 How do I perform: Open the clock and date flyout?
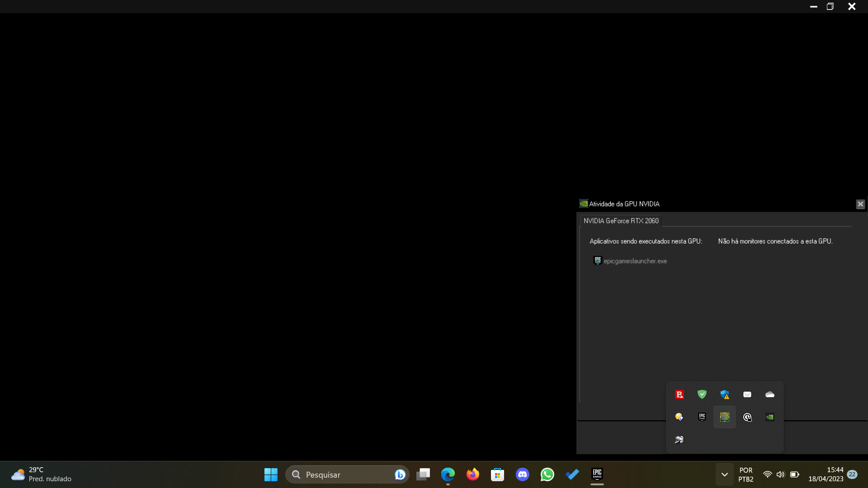[826, 474]
